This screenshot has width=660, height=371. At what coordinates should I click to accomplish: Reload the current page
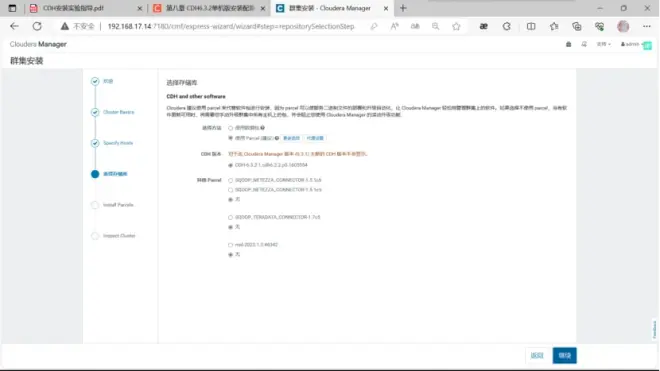point(37,26)
